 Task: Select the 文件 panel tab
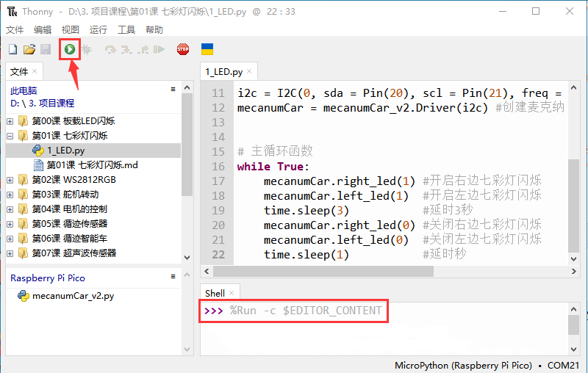pos(19,71)
